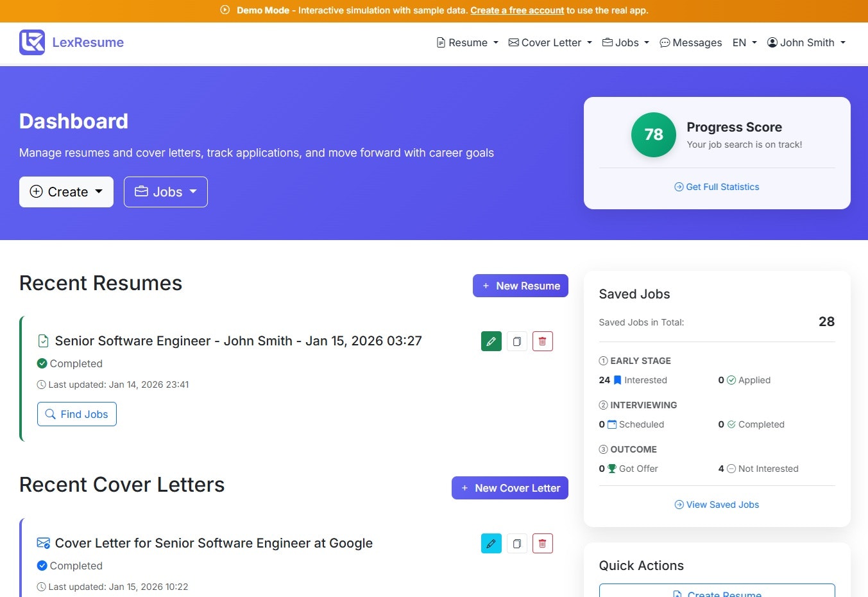
Task: Follow the Create a free account link
Action: [x=517, y=10]
